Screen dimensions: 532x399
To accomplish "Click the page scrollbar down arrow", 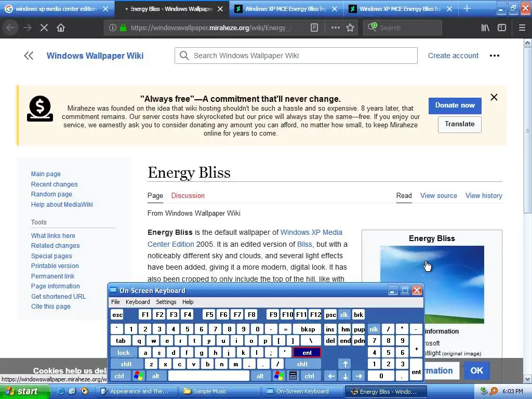I will click(528, 379).
